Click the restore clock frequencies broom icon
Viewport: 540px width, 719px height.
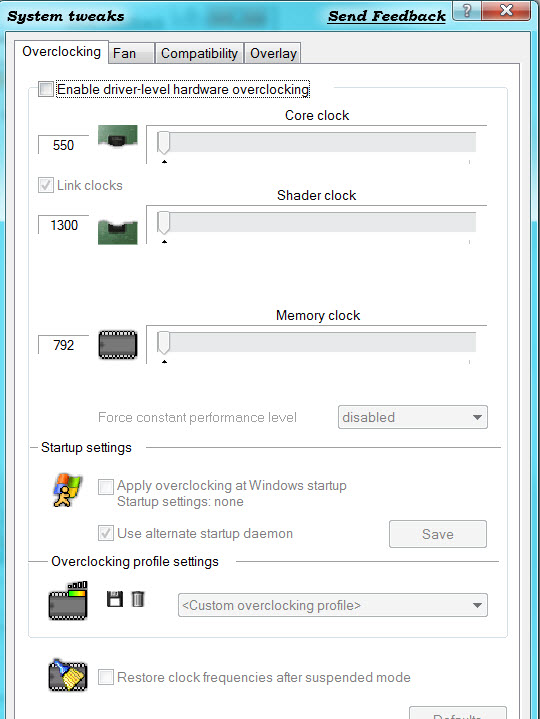68,675
